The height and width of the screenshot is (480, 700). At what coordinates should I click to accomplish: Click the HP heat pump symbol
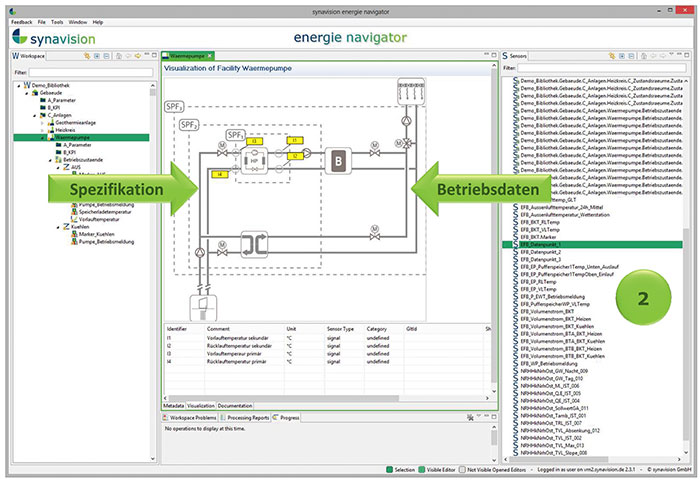click(254, 160)
